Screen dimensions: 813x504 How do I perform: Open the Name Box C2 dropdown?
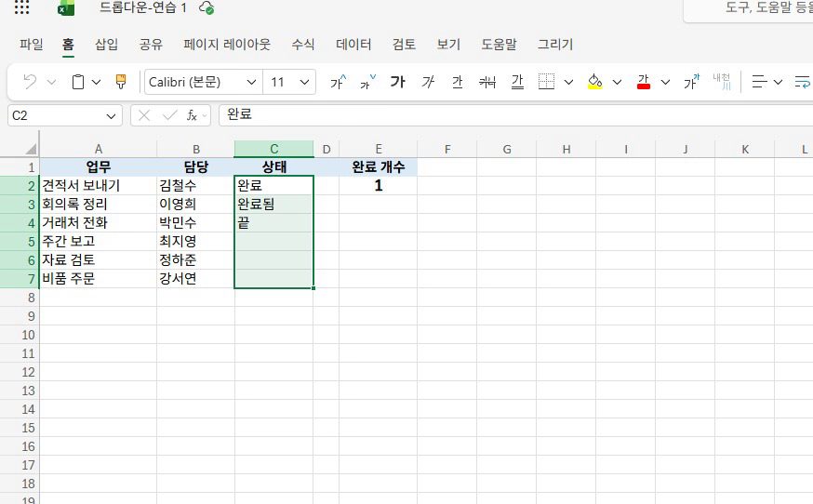[111, 115]
